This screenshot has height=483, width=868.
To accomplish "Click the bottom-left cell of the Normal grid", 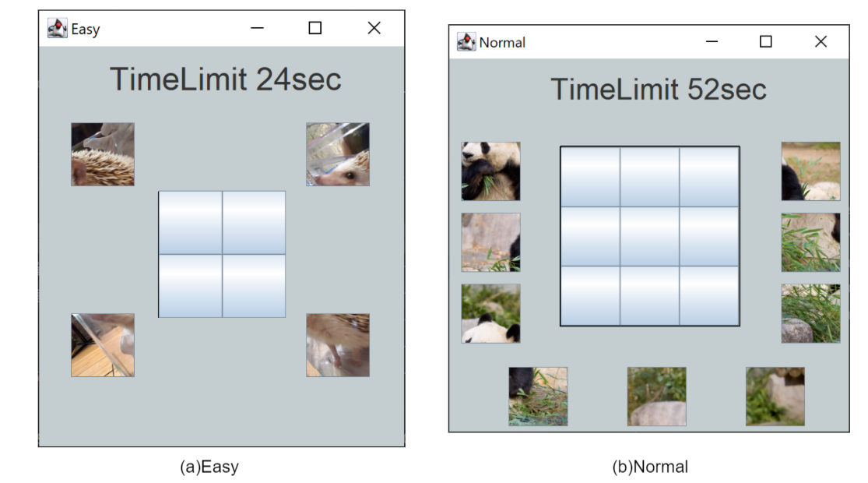I will click(590, 295).
